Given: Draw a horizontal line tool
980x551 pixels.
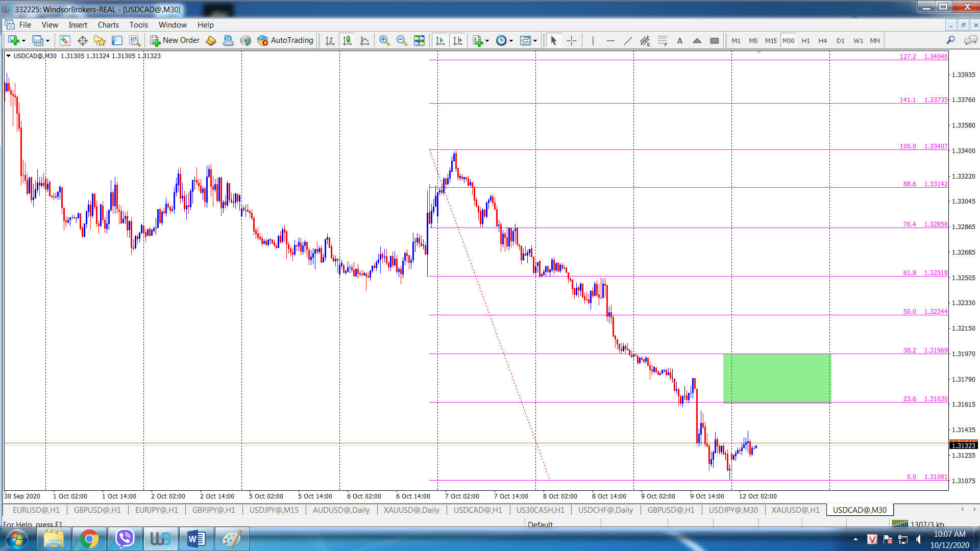Looking at the screenshot, I should coord(610,41).
